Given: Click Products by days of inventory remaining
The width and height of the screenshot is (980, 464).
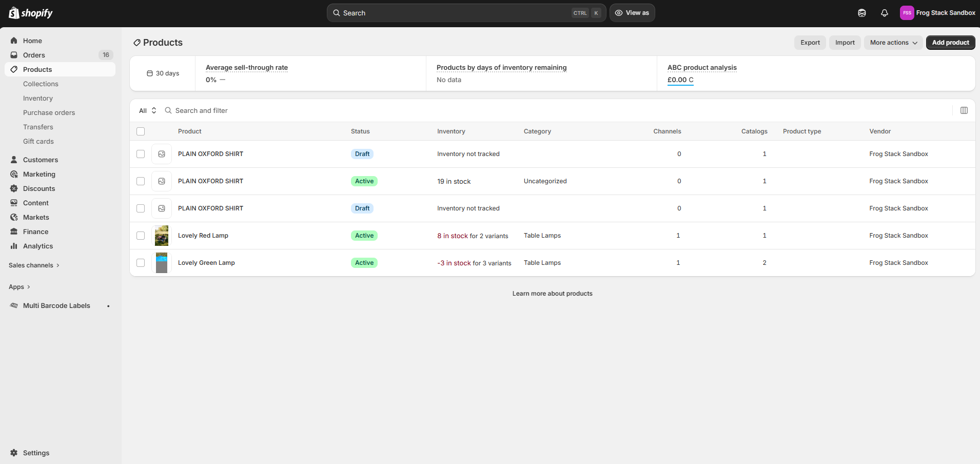Looking at the screenshot, I should pyautogui.click(x=502, y=67).
